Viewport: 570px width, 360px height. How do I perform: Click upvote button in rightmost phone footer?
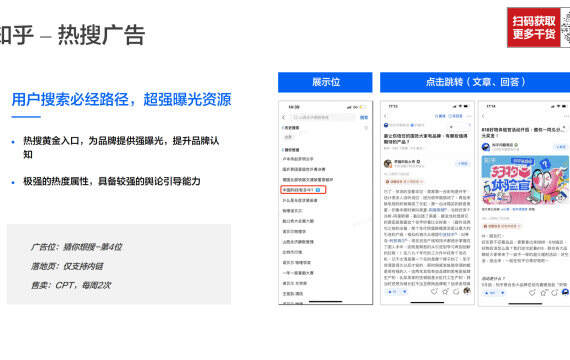490,293
